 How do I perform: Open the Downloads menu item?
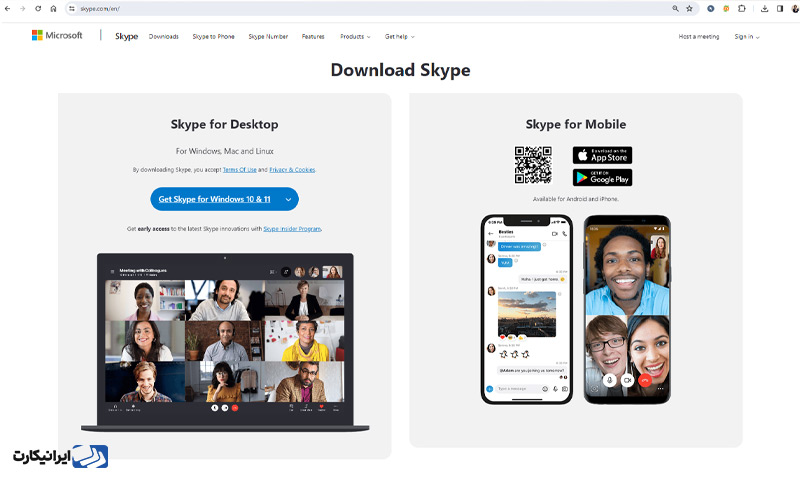(164, 37)
